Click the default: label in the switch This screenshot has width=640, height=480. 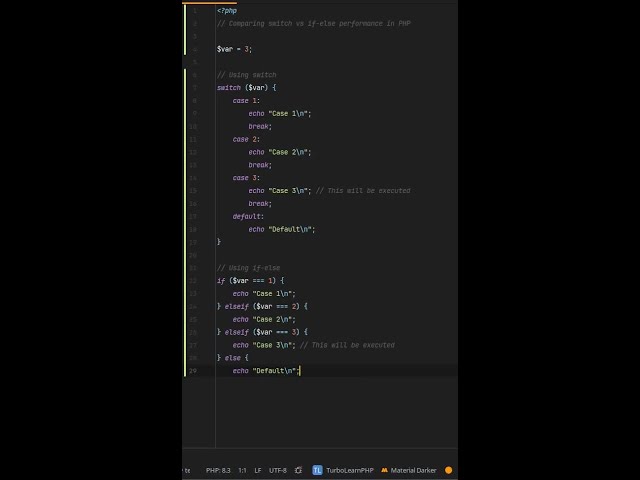point(248,216)
